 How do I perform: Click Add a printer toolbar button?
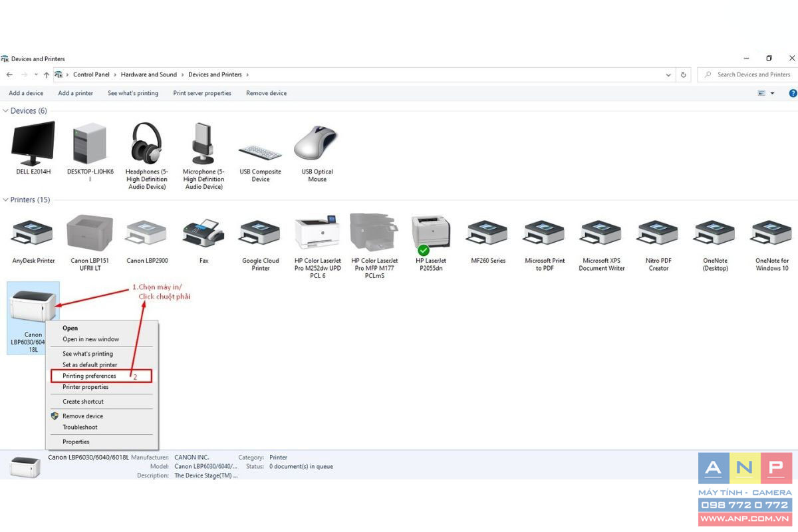click(75, 93)
